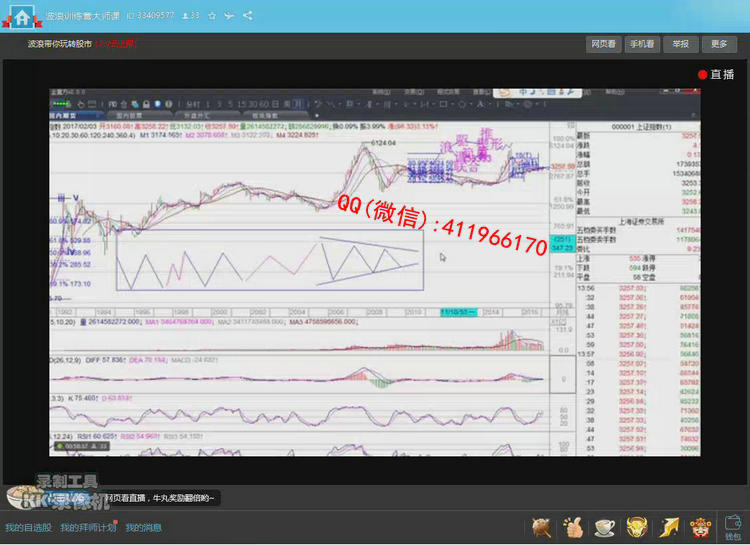The image size is (750, 545).
Task: Send the rising arrow gift
Action: coord(669,526)
